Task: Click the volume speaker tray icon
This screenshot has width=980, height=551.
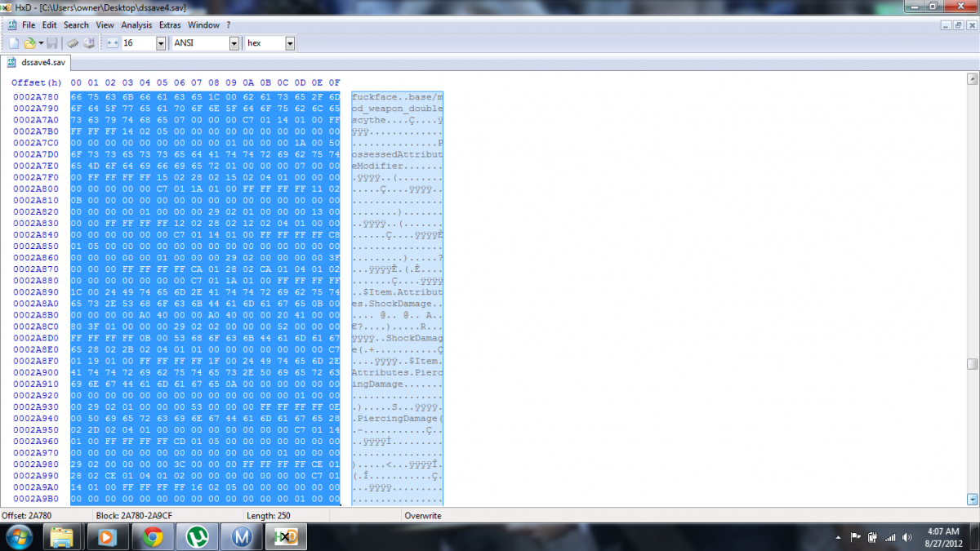Action: [906, 537]
